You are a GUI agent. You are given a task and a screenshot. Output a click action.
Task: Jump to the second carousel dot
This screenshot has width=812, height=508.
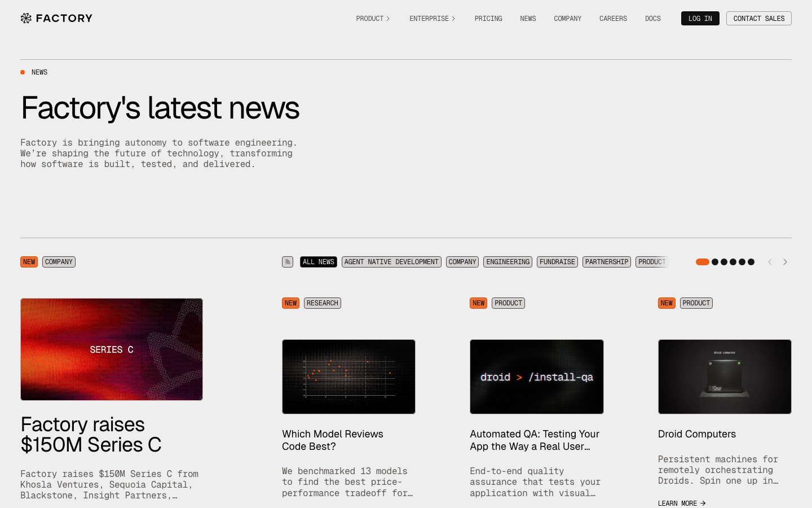pyautogui.click(x=715, y=262)
